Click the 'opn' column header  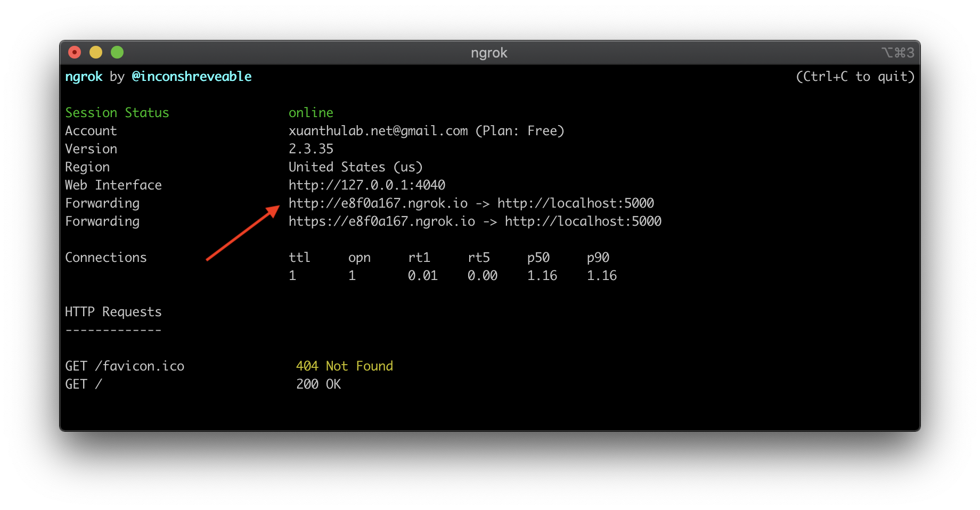360,258
